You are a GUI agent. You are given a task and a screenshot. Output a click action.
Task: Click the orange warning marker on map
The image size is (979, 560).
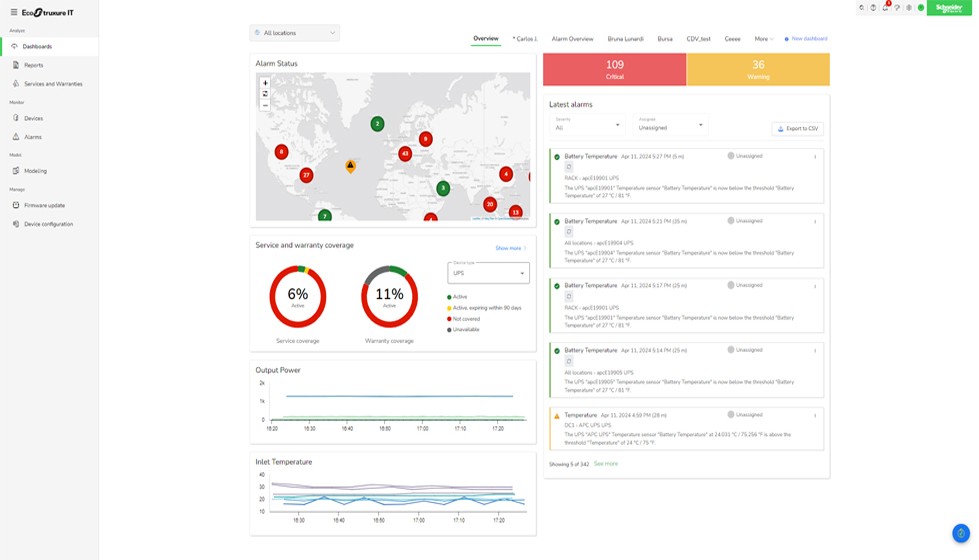coord(350,165)
